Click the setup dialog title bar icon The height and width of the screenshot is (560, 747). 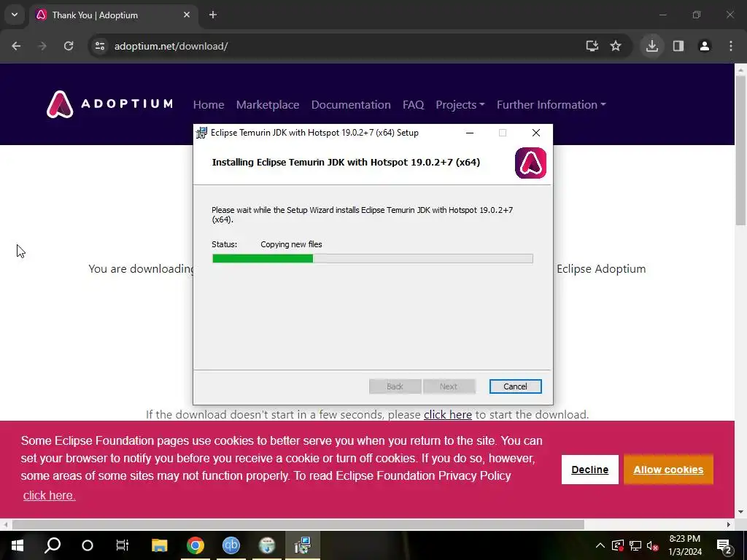point(201,133)
